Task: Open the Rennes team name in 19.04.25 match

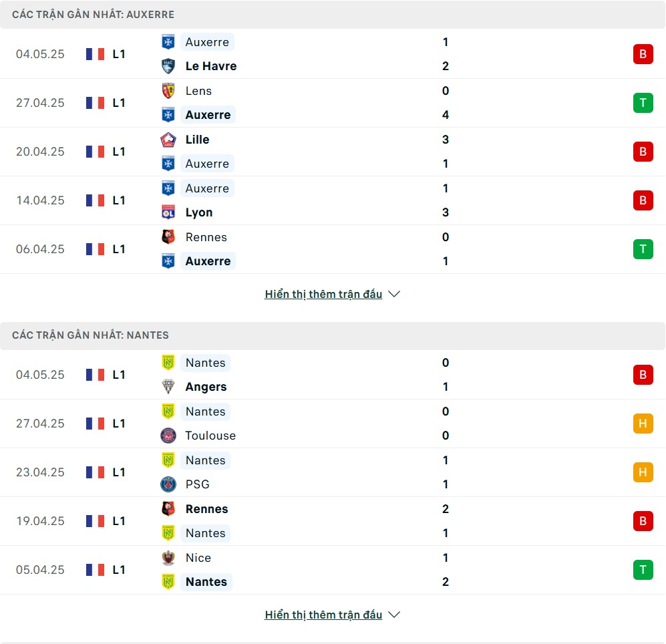Action: [206, 509]
